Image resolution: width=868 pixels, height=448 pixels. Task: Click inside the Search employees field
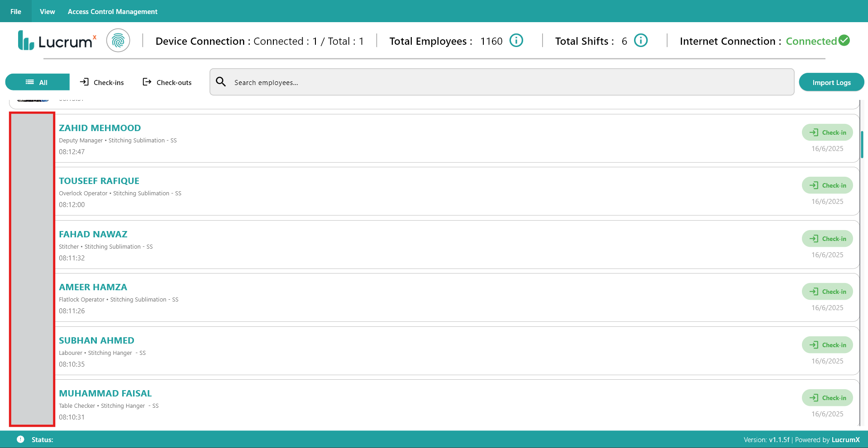[x=407, y=82]
